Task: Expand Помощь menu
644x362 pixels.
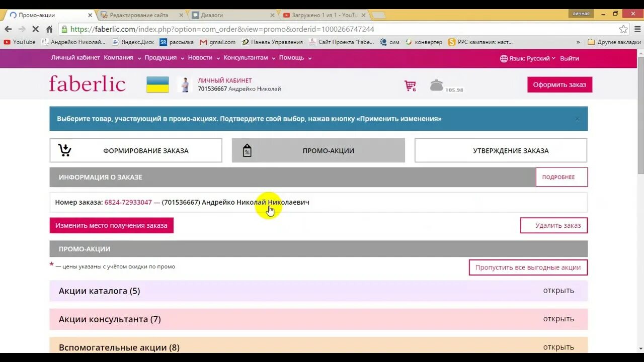Action: pyautogui.click(x=295, y=58)
